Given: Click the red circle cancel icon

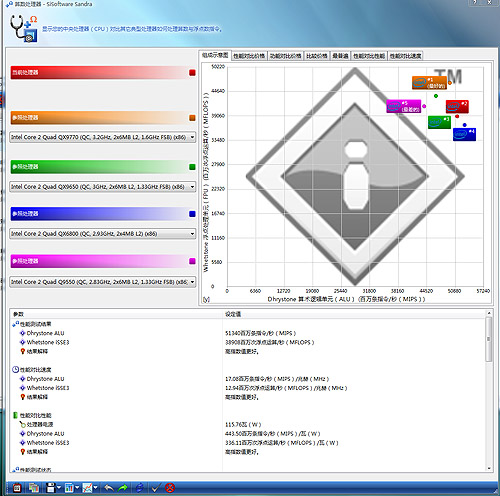Looking at the screenshot, I should (x=170, y=488).
